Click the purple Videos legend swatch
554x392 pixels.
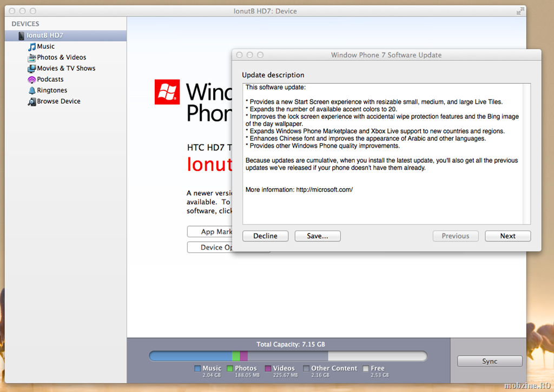click(x=268, y=369)
